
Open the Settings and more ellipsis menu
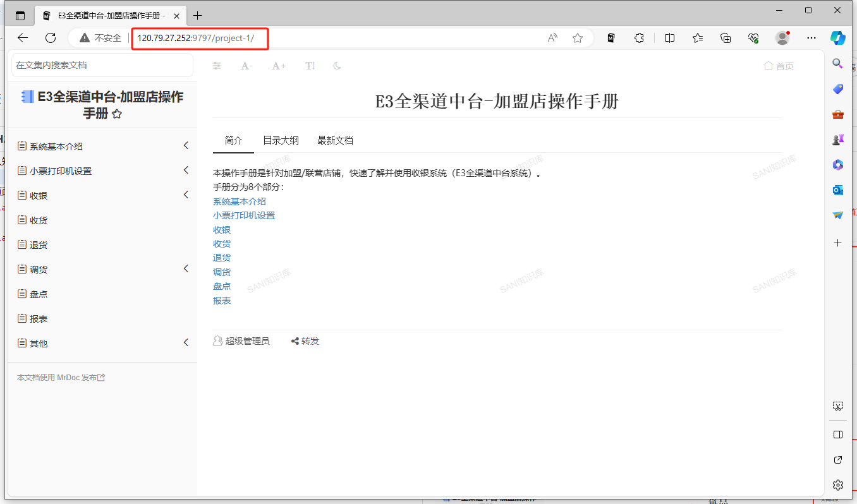click(x=812, y=38)
